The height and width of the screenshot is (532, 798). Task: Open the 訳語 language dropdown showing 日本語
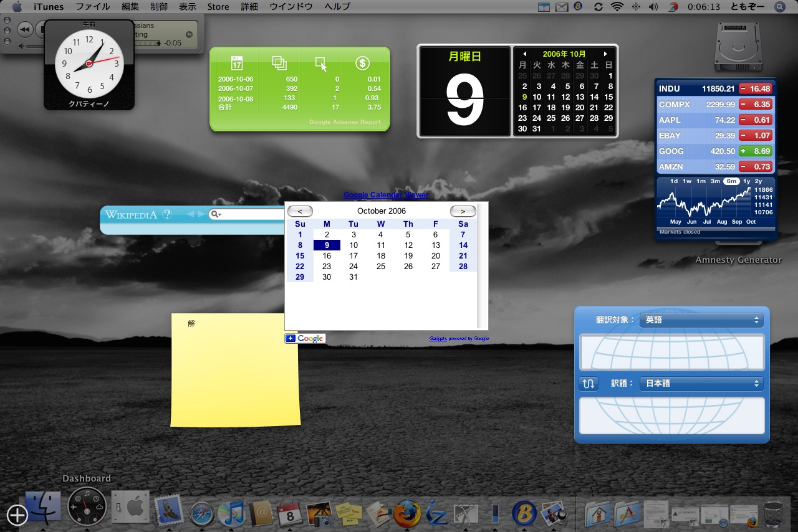pyautogui.click(x=701, y=384)
